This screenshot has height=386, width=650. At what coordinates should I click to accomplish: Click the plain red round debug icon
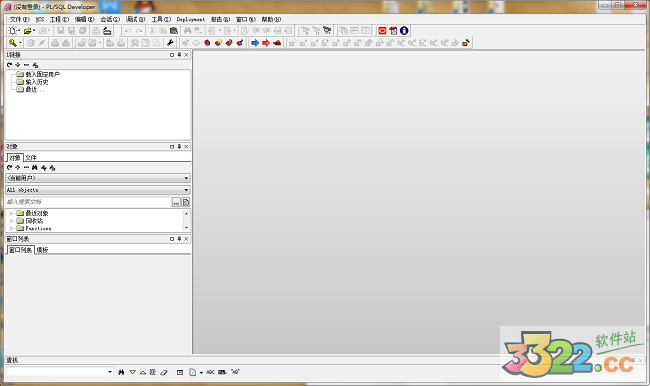pyautogui.click(x=207, y=43)
